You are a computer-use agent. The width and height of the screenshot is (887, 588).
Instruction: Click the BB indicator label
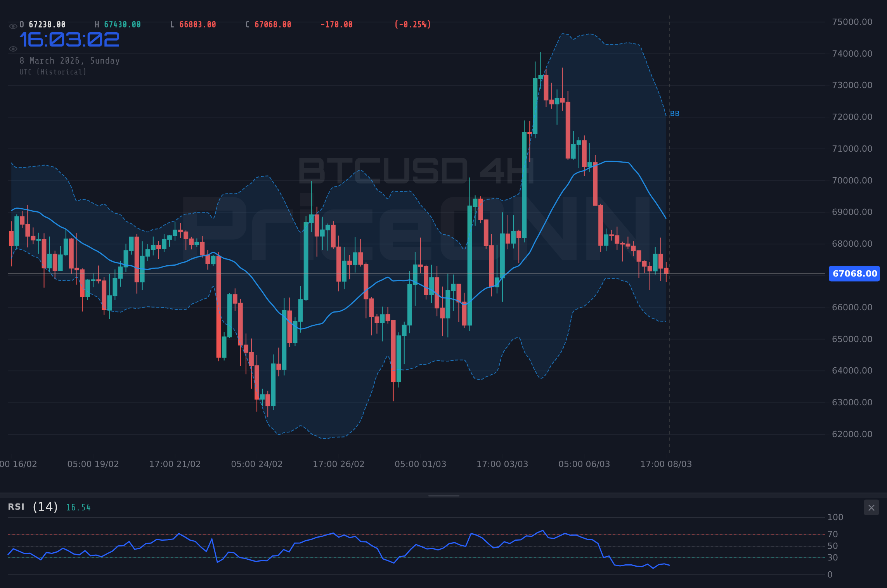(675, 114)
